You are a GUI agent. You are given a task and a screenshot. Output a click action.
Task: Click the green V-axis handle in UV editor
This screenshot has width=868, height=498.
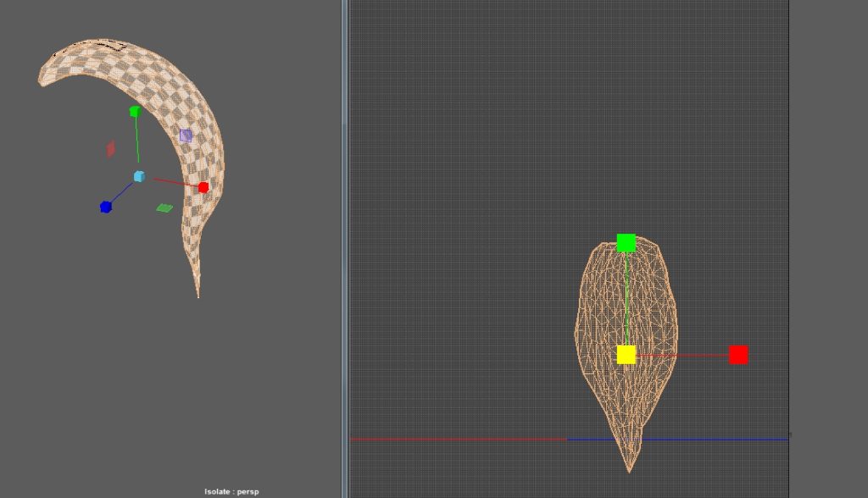pyautogui.click(x=626, y=243)
